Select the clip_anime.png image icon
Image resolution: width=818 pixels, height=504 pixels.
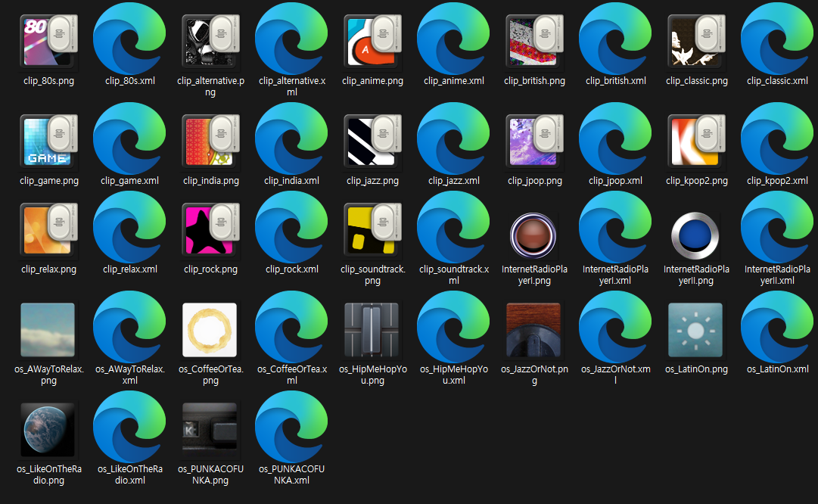[372, 41]
